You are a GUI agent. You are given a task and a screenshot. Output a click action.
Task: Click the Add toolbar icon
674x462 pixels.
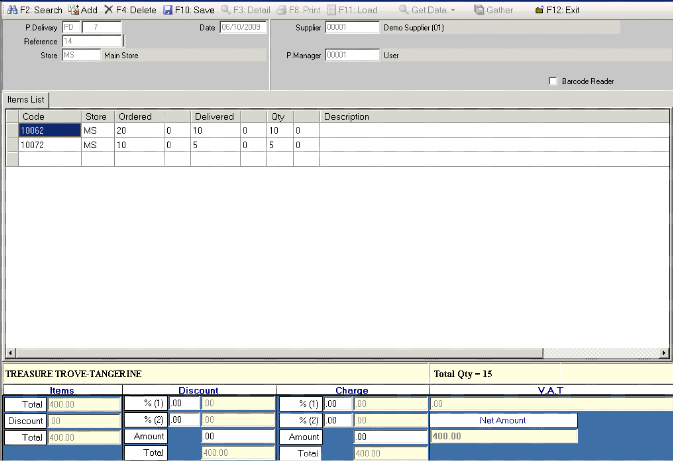(74, 9)
